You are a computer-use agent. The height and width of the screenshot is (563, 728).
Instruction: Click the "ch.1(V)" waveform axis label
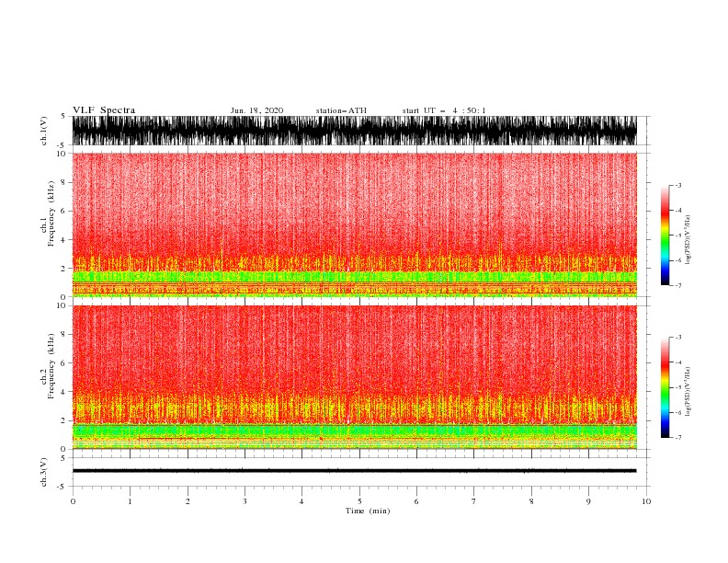44,131
